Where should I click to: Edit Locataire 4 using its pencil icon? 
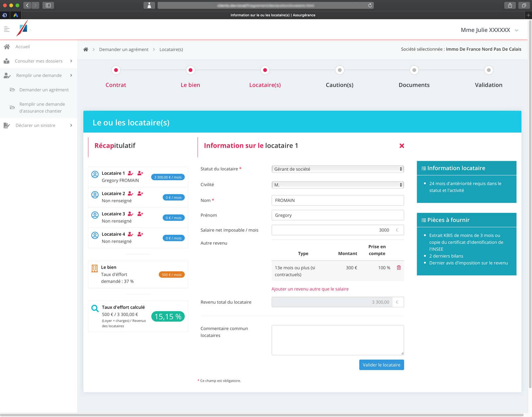[130, 234]
